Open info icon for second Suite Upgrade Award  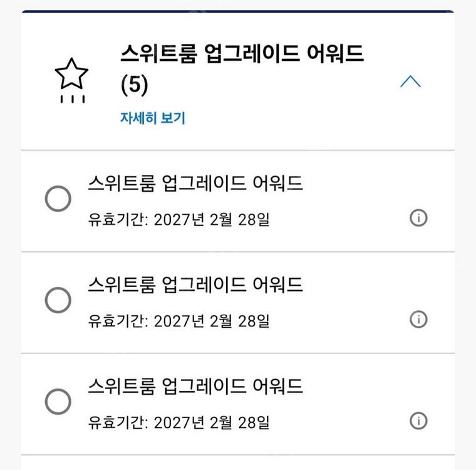point(418,320)
